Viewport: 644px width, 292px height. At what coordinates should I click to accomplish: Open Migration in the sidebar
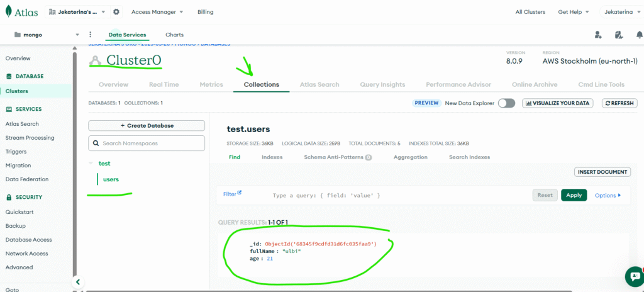[18, 166]
